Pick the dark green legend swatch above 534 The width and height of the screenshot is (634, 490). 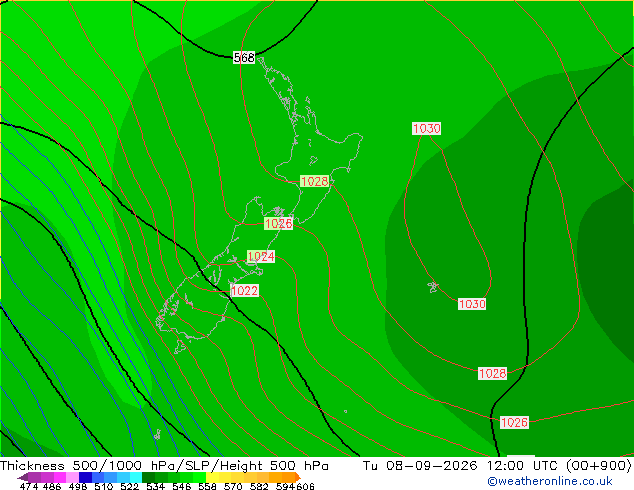(x=148, y=477)
